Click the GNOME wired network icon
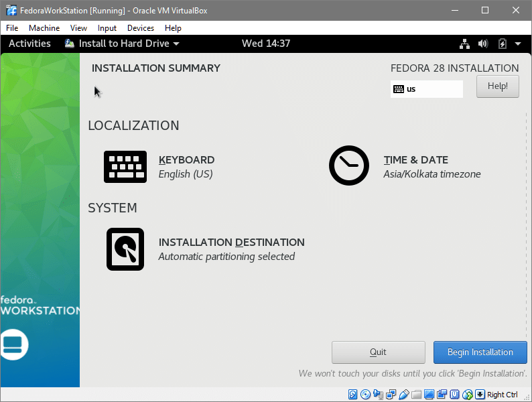The height and width of the screenshot is (402, 532). coord(464,44)
